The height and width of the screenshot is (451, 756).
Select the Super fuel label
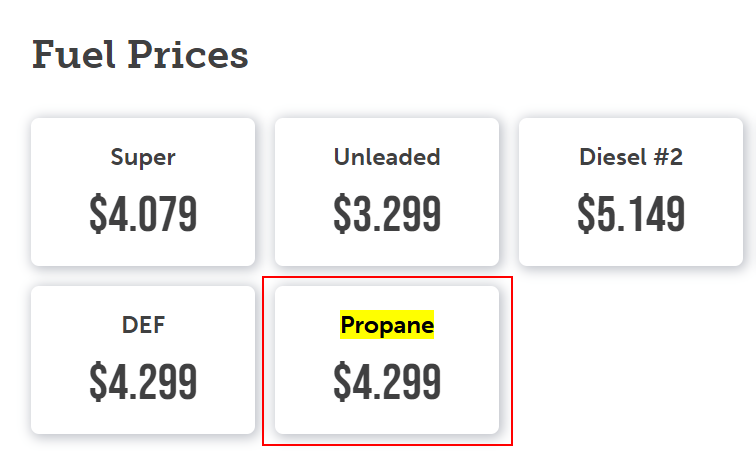point(143,157)
